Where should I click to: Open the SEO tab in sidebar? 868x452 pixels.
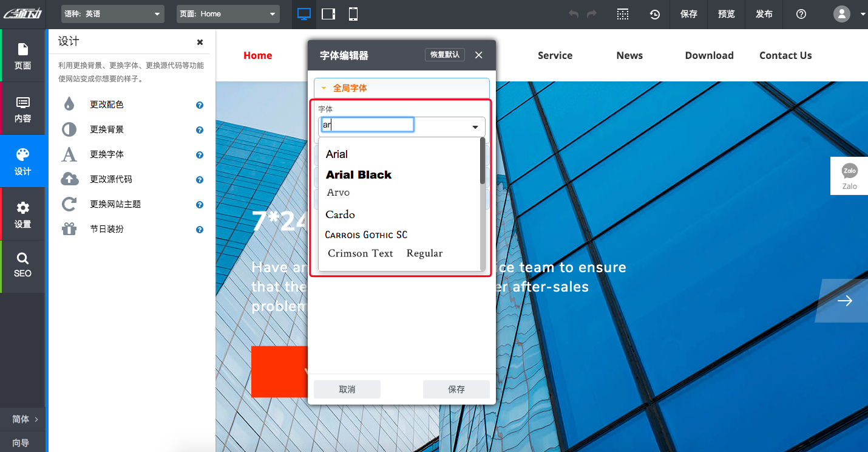(23, 266)
